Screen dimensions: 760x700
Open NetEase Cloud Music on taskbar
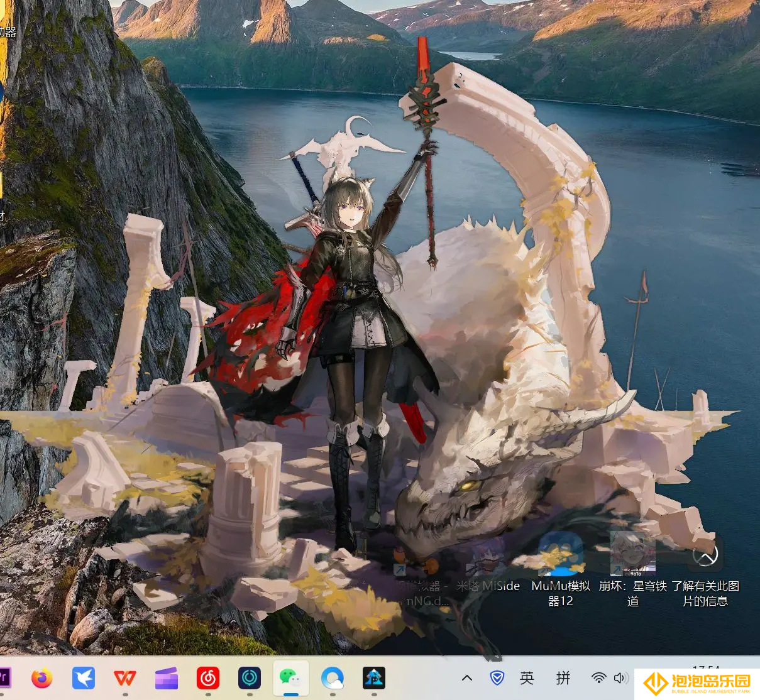pyautogui.click(x=208, y=678)
